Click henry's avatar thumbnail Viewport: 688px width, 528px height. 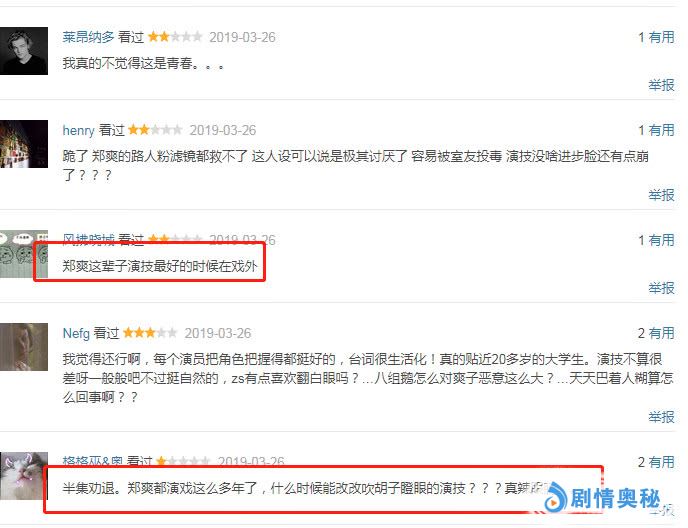click(24, 144)
